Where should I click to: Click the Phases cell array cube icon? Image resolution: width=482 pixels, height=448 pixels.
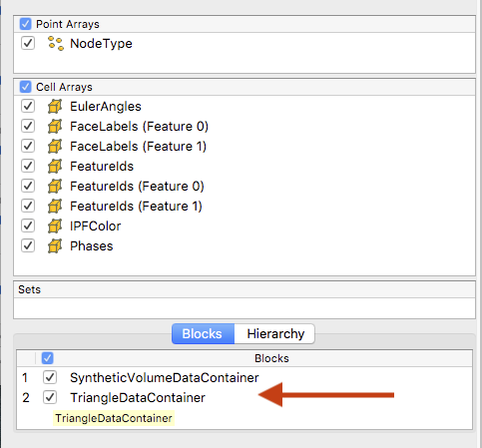pos(55,246)
